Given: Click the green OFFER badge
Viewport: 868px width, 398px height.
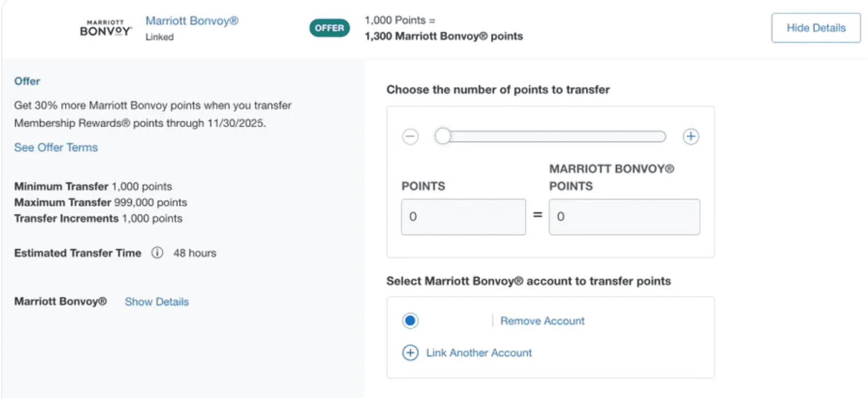Looking at the screenshot, I should point(329,27).
